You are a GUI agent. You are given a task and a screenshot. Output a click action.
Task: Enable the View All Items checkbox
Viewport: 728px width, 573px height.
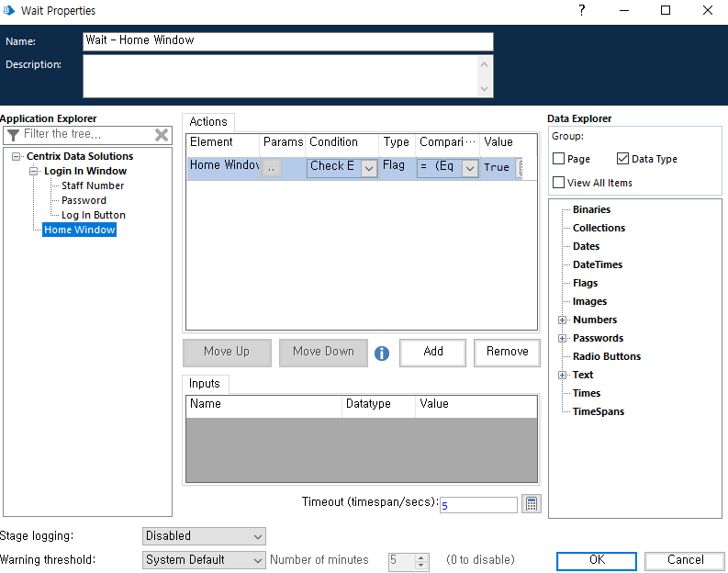coord(558,183)
